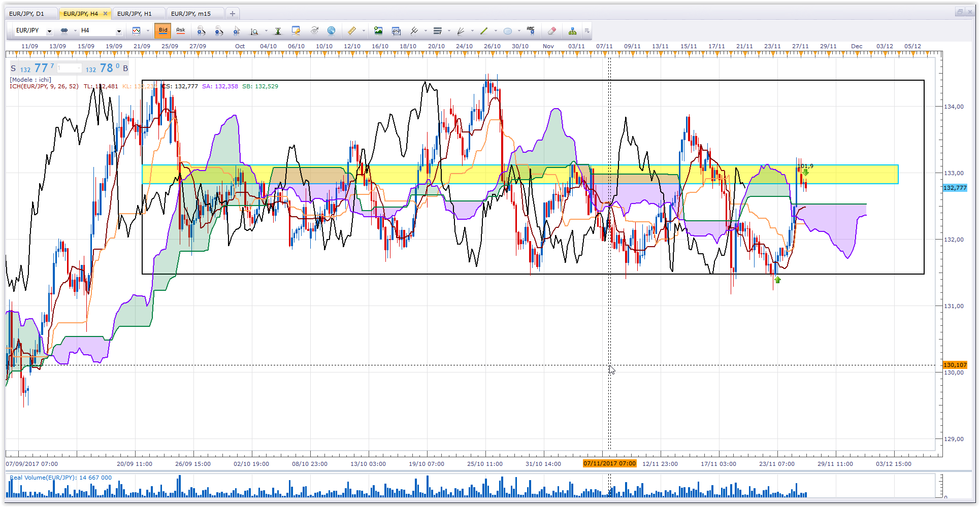Viewport: 980px width, 507px height.
Task: Expand the pitchfork tool dropdown arrow
Action: click(x=426, y=31)
